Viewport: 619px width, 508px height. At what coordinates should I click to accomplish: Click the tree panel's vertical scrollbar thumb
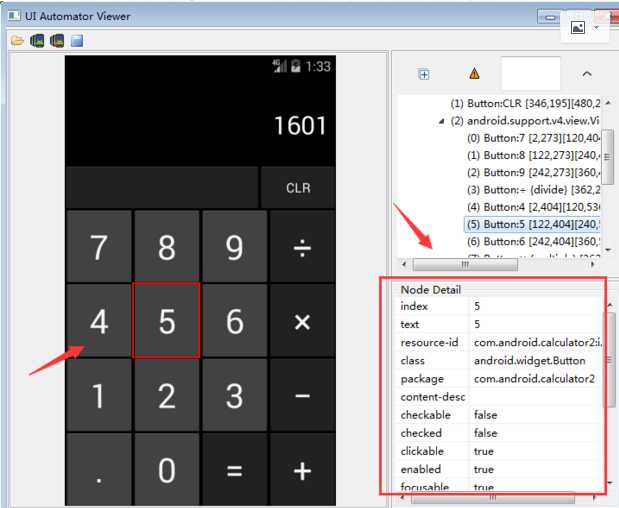click(x=608, y=157)
